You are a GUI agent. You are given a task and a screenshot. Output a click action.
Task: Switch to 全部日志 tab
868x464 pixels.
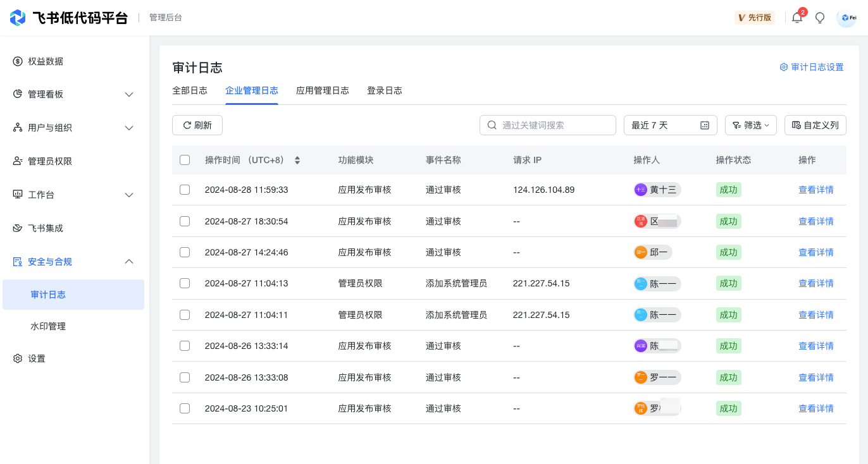[190, 90]
